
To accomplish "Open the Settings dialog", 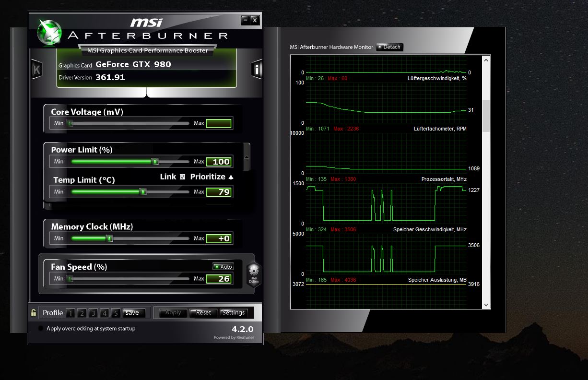I will point(234,313).
